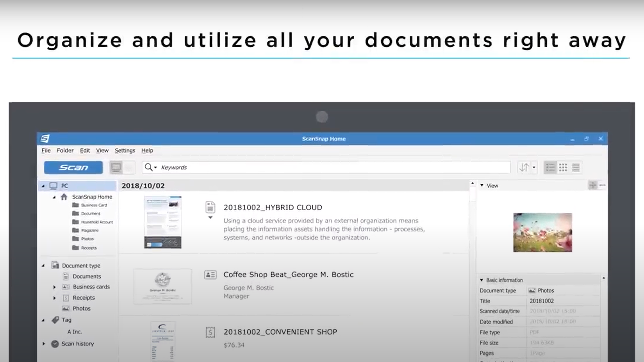Open the CONVENIENT SHOP receipt thumbnail
644x362 pixels.
(163, 341)
